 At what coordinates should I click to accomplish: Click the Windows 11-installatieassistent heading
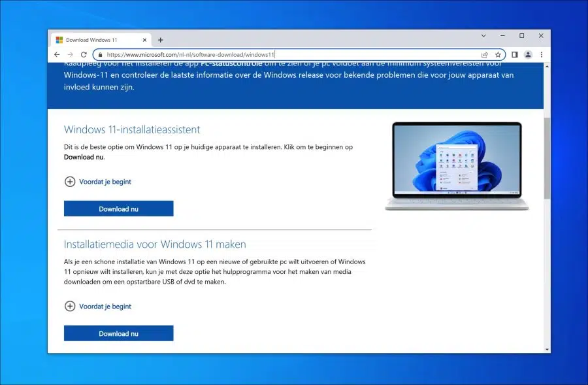[x=132, y=129]
